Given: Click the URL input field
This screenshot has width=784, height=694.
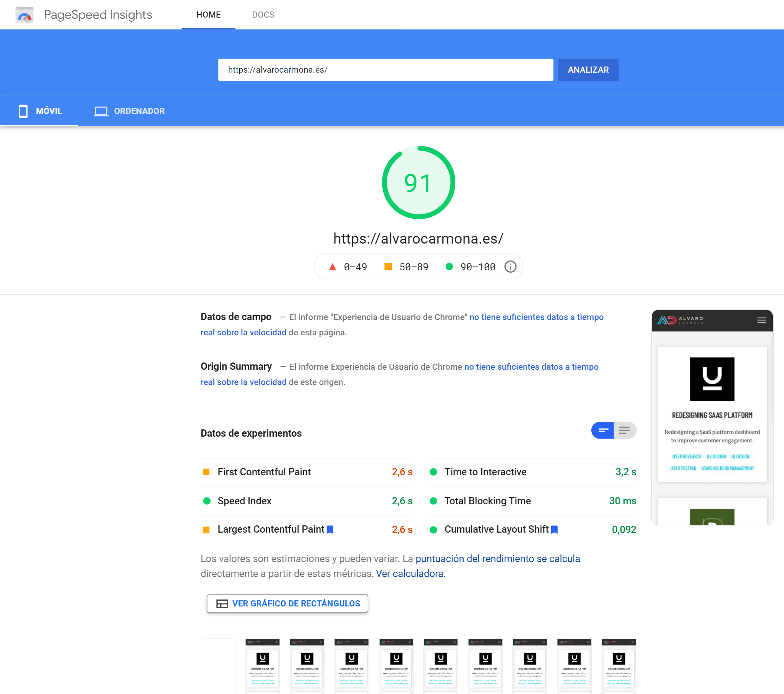Looking at the screenshot, I should pyautogui.click(x=385, y=70).
